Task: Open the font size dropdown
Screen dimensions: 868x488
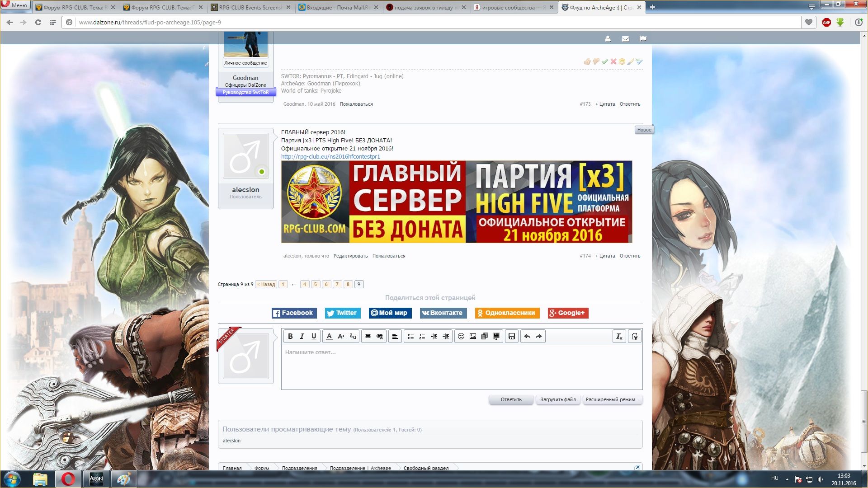Action: tap(341, 336)
